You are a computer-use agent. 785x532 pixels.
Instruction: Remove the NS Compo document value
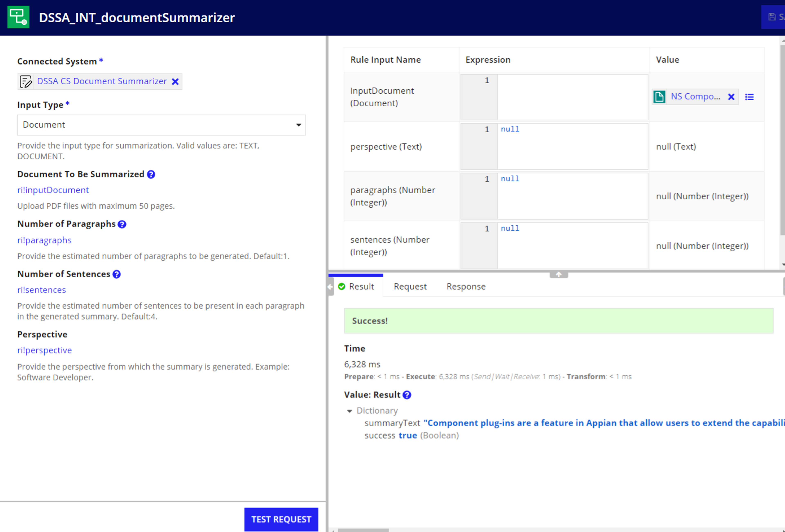[x=731, y=97]
